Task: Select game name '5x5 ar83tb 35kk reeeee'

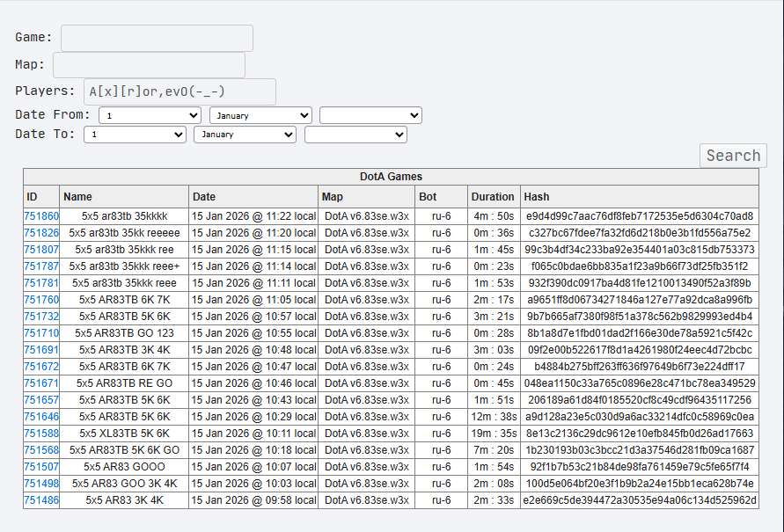Action: (x=124, y=233)
